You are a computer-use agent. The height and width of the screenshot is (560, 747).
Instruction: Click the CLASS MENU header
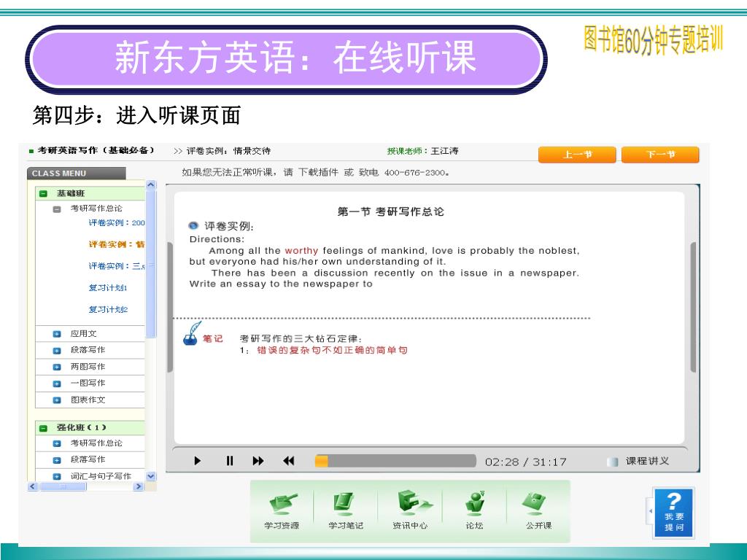coord(76,174)
